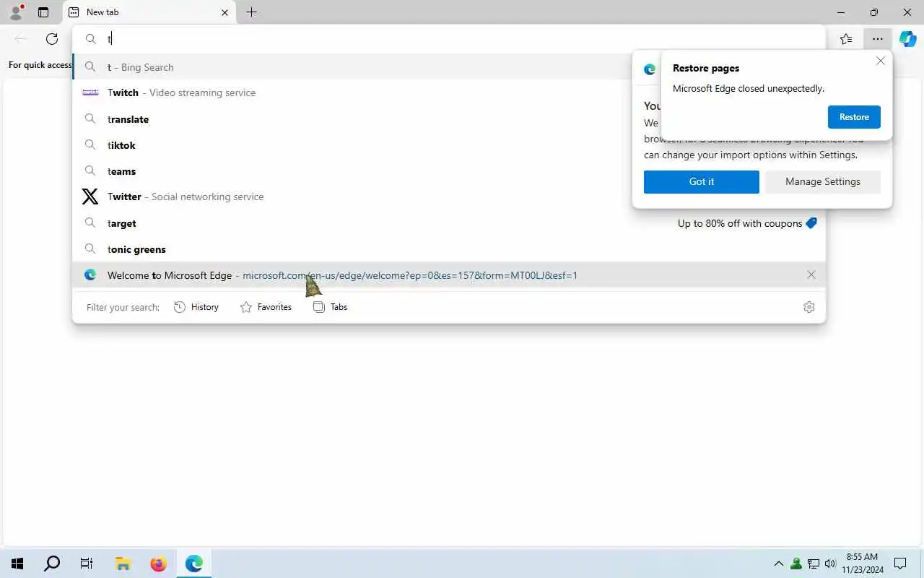This screenshot has height=578, width=924.
Task: Select the New tab tab
Action: (x=149, y=12)
